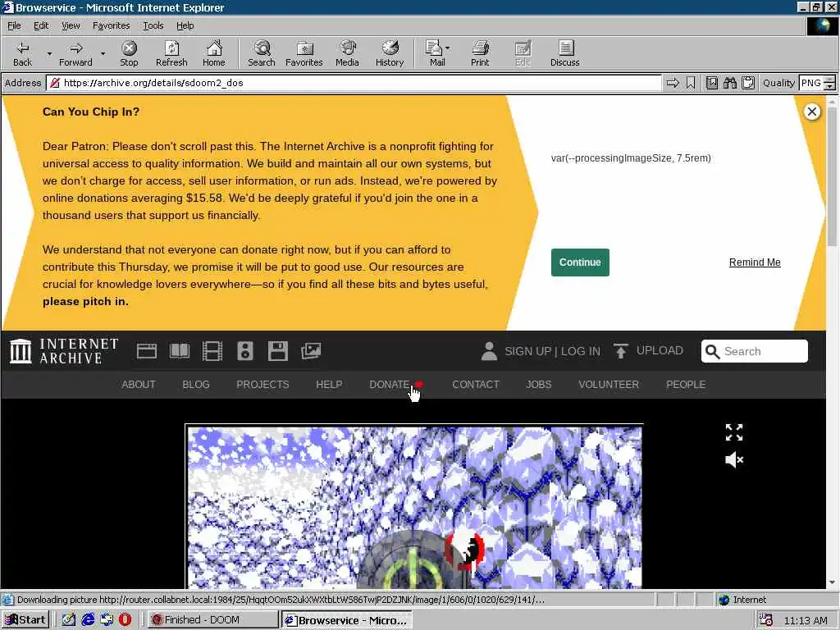Image resolution: width=840 pixels, height=630 pixels.
Task: Go to Home via the Home icon
Action: [214, 53]
